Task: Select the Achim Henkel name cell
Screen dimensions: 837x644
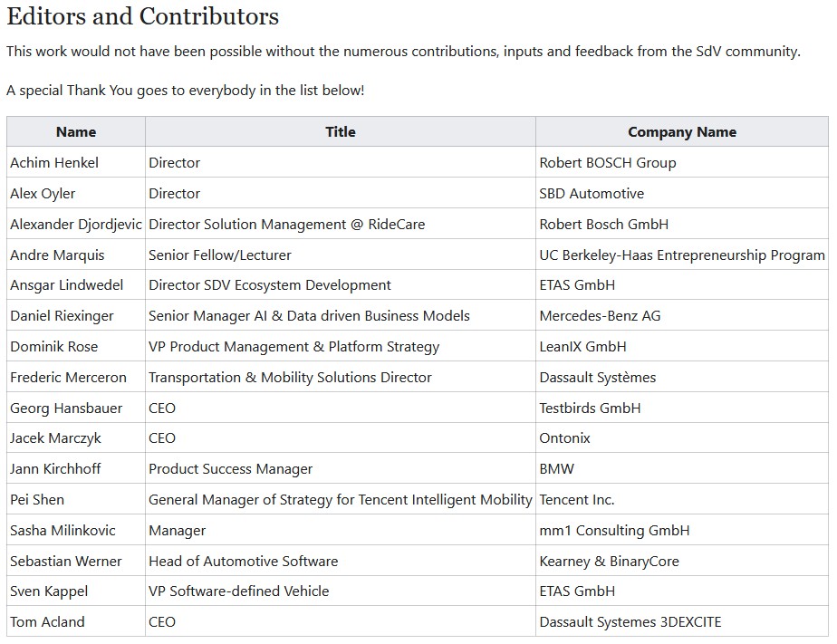Action: pyautogui.click(x=54, y=163)
